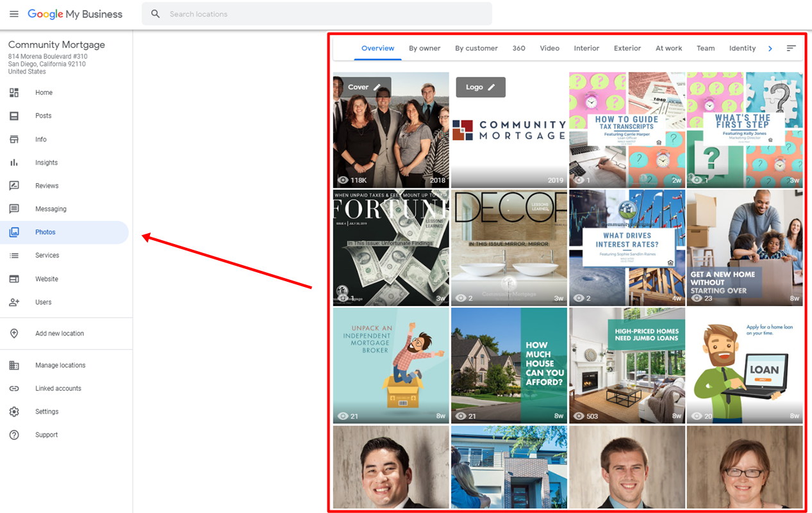Image resolution: width=812 pixels, height=513 pixels.
Task: Open the Exterior tab
Action: click(x=627, y=49)
